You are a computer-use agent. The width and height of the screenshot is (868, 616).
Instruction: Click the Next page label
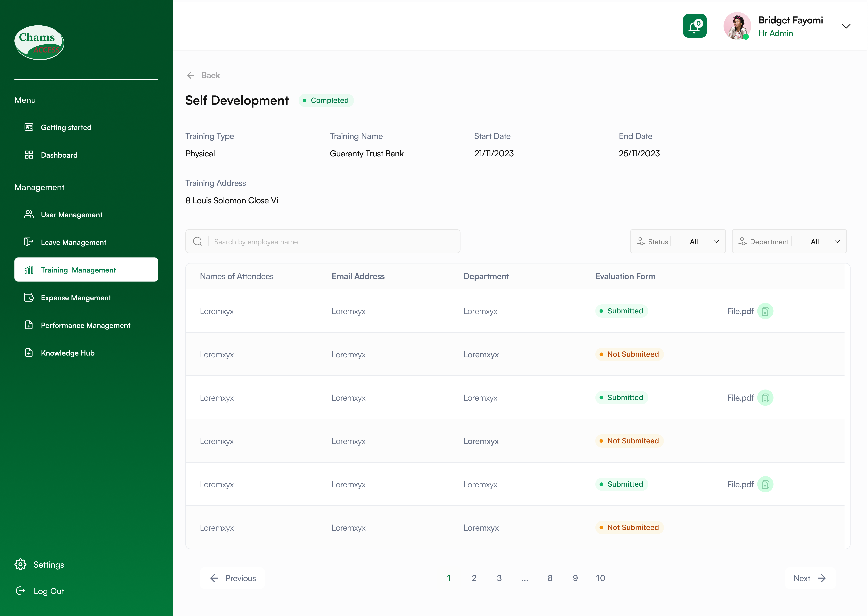802,578
